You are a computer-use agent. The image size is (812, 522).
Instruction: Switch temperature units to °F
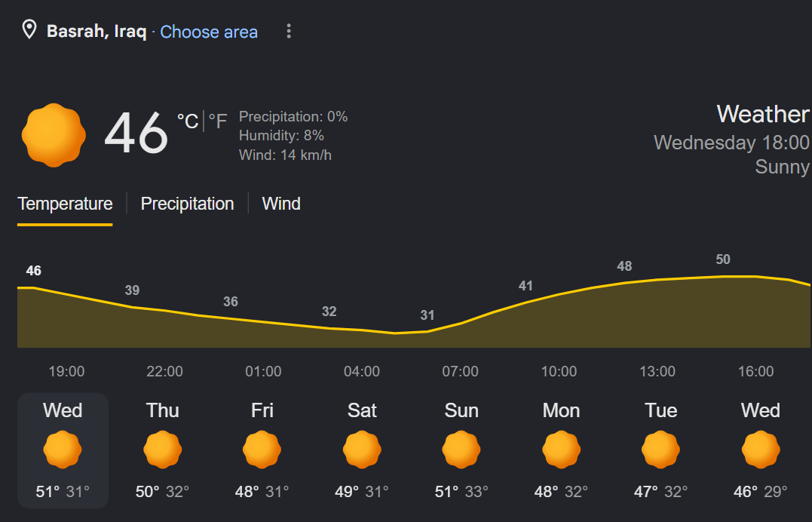tap(218, 121)
